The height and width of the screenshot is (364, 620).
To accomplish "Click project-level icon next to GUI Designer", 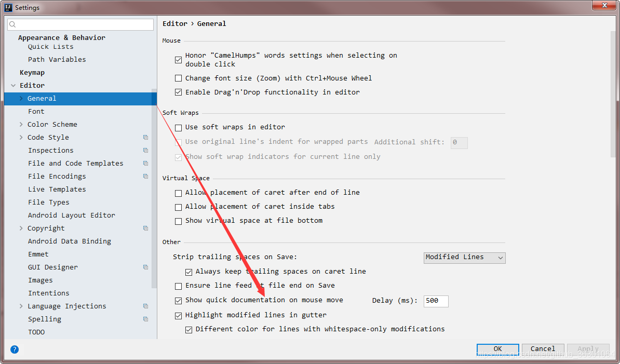I will (x=145, y=267).
